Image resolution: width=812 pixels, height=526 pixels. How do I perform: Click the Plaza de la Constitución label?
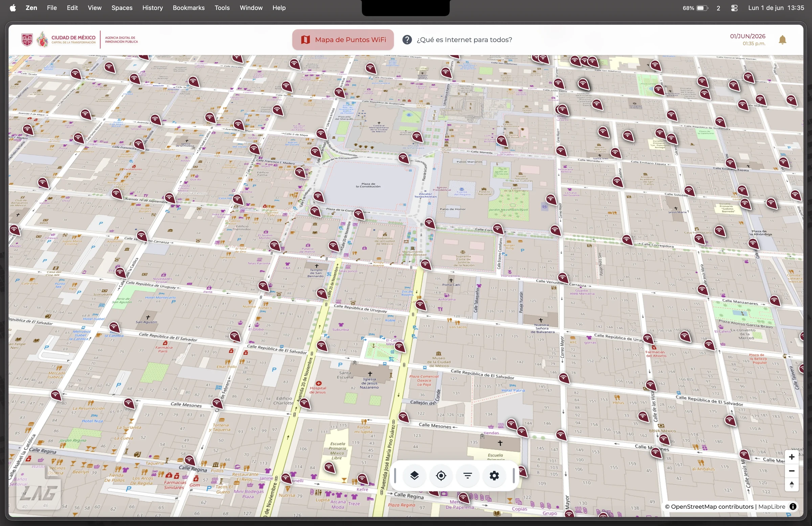pos(368,185)
